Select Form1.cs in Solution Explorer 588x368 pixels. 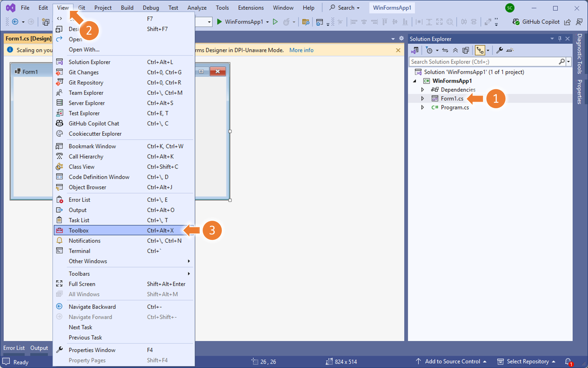click(x=452, y=98)
